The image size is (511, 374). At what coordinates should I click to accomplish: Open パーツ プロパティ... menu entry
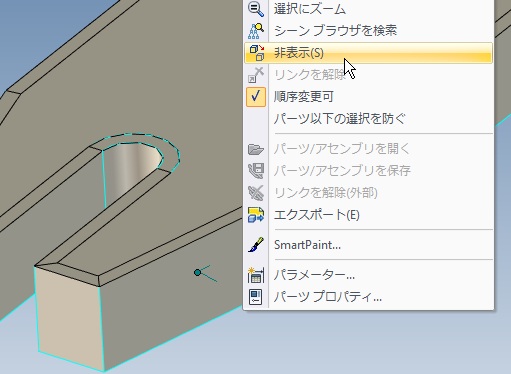click(368, 297)
